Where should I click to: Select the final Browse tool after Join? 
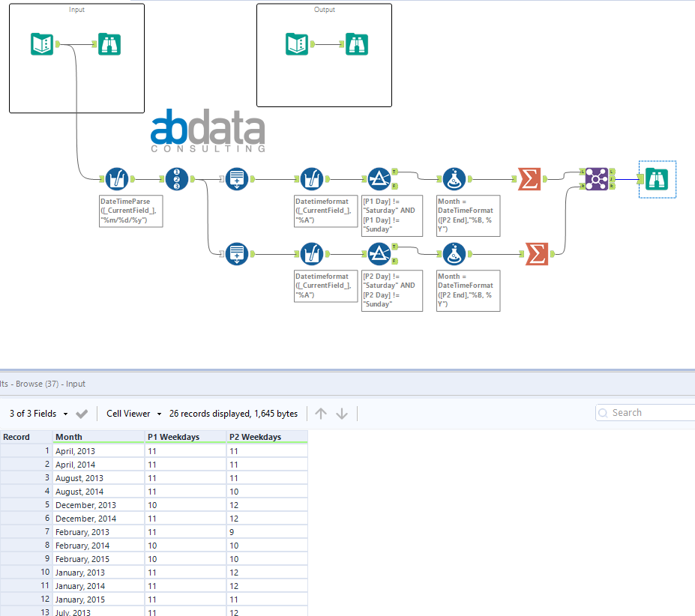point(657,179)
